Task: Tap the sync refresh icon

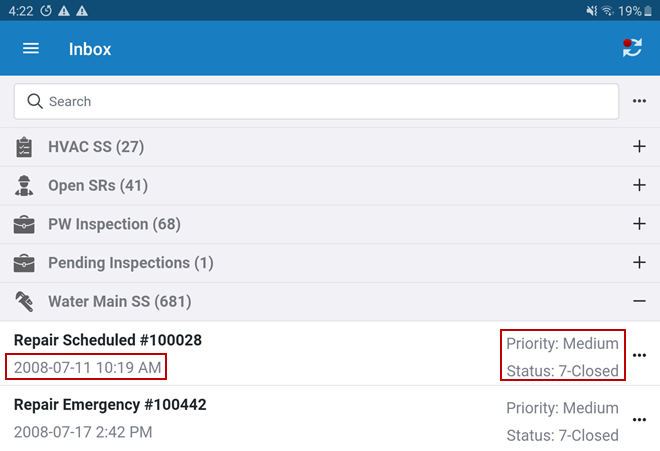Action: pos(632,48)
